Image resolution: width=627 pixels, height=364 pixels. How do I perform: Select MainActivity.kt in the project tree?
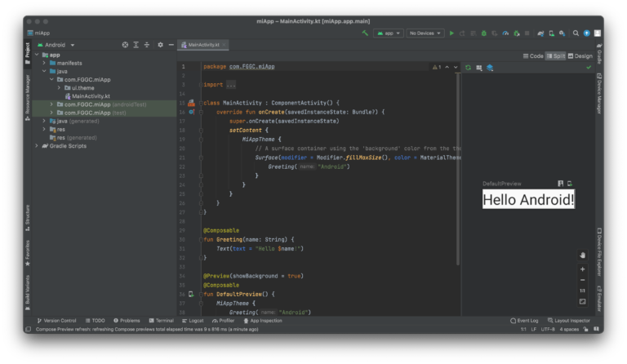87,96
